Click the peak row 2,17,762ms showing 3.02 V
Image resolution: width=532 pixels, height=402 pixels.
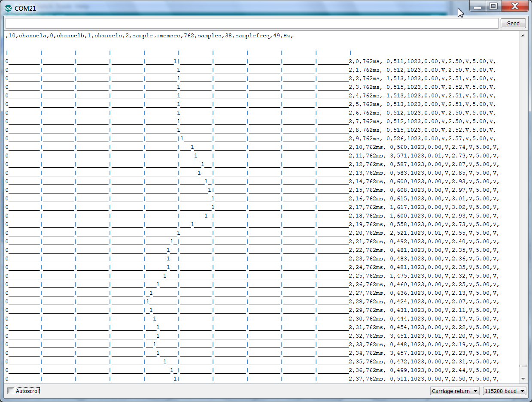coord(424,207)
